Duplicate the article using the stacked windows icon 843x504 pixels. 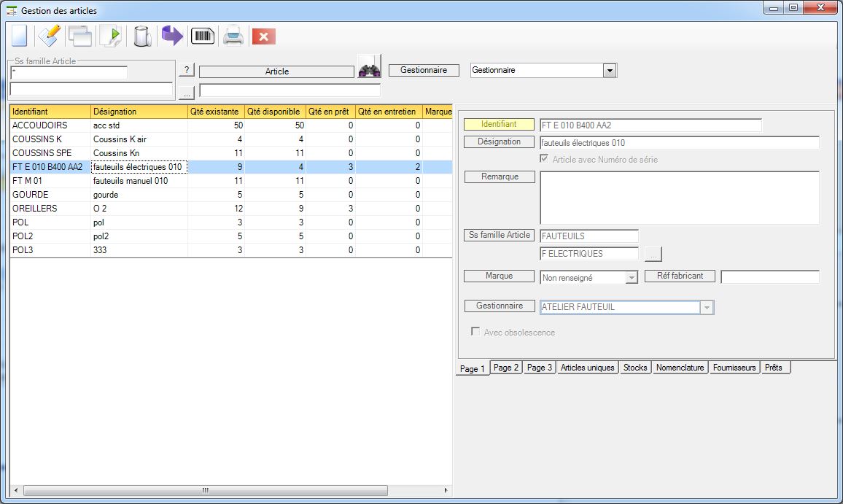[x=79, y=36]
